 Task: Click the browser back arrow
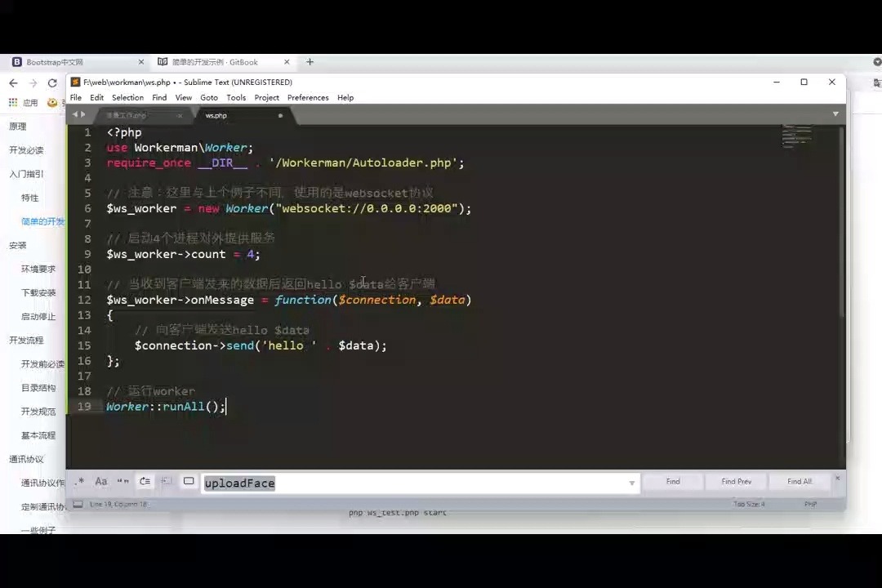13,82
